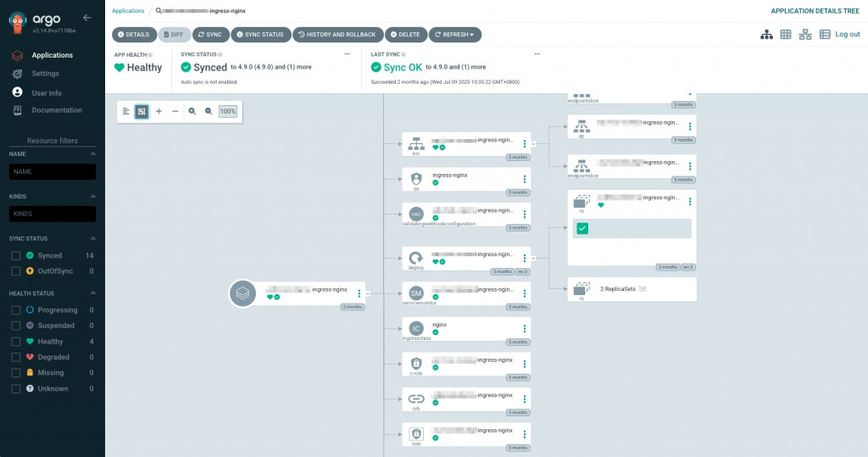Switch to the list view icon
The width and height of the screenshot is (868, 457).
tap(825, 35)
